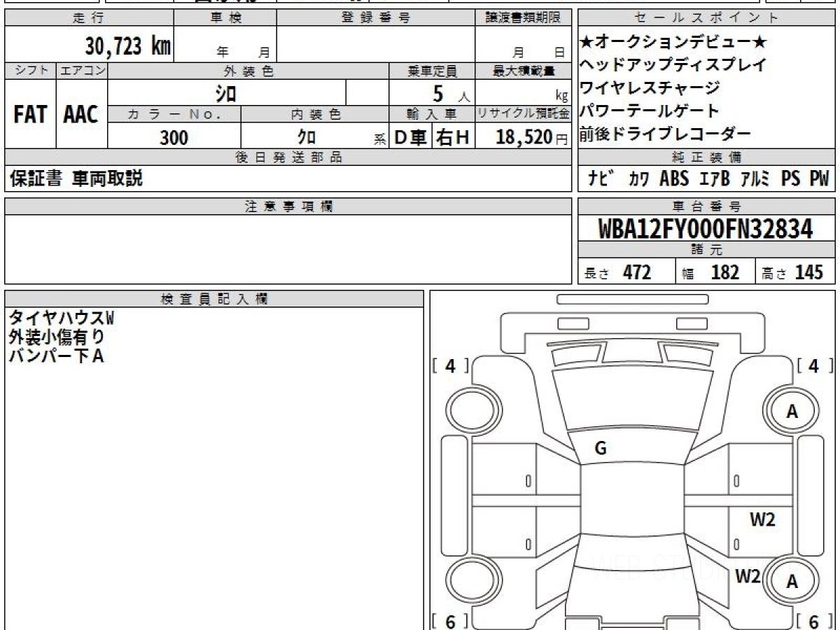
Task: Select the 諸元 header
Action: 707,250
